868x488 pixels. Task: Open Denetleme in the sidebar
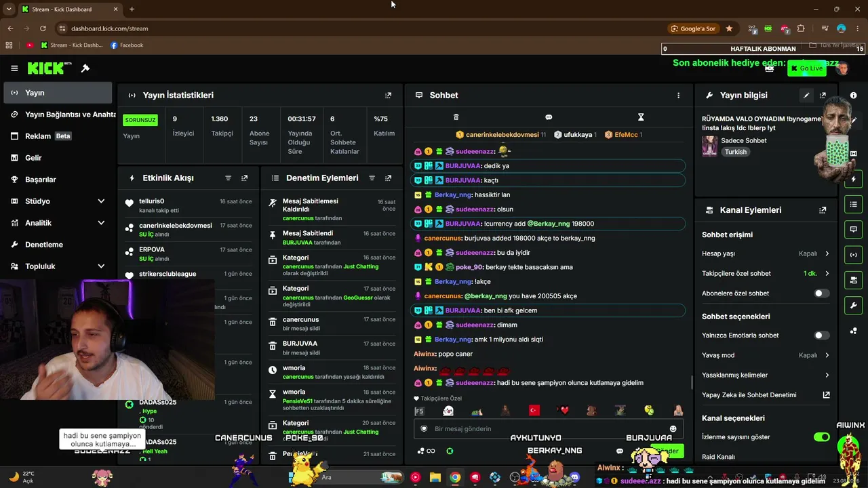[x=58, y=245]
